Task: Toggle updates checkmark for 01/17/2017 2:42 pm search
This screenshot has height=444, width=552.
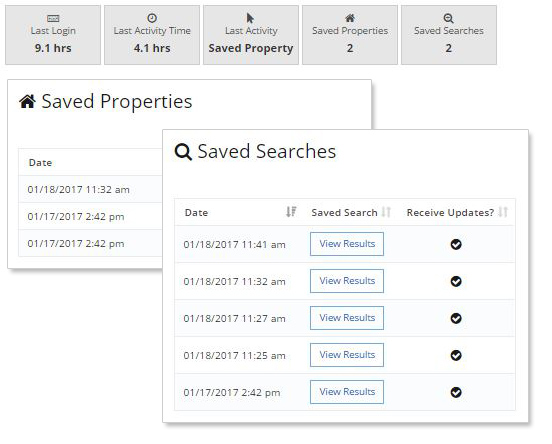Action: click(x=456, y=392)
